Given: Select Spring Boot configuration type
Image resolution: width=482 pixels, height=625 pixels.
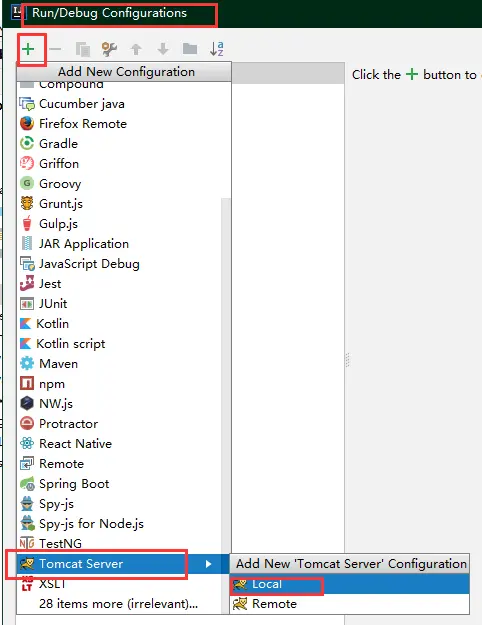Looking at the screenshot, I should [119, 484].
